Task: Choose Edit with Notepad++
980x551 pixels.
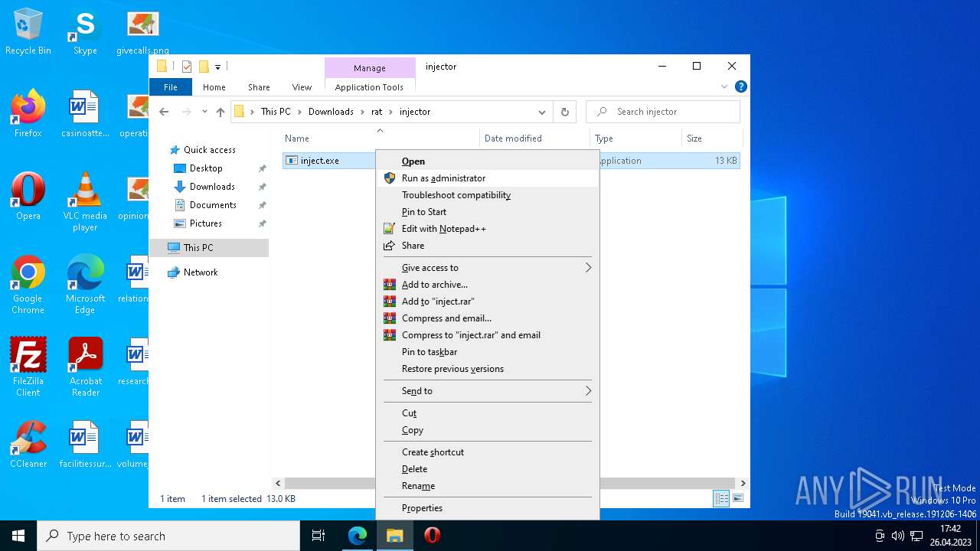Action: tap(487, 229)
